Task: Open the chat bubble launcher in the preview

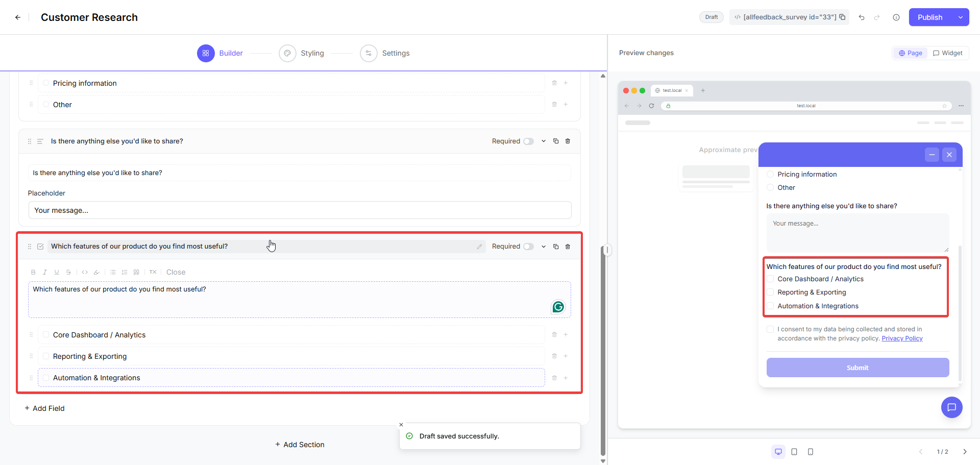Action: tap(951, 407)
